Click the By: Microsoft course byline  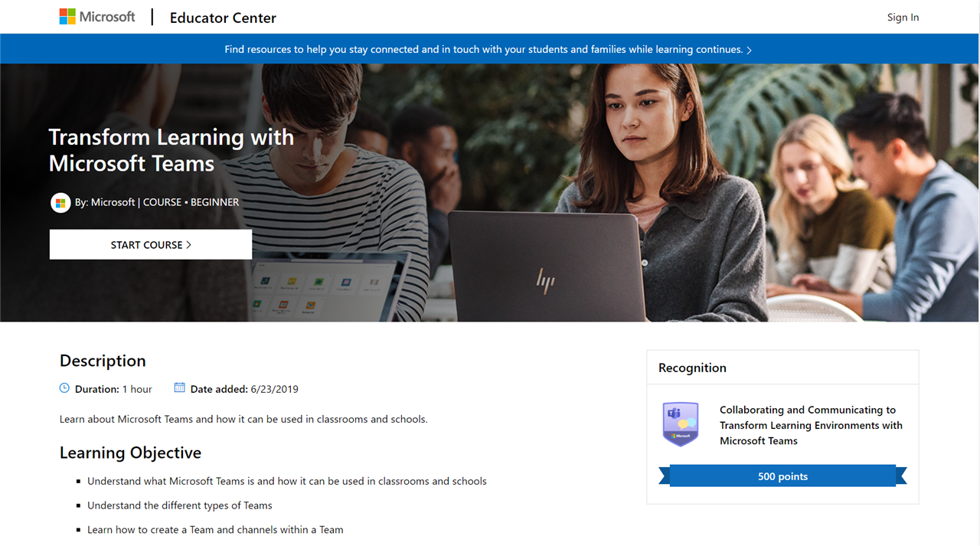click(x=157, y=202)
